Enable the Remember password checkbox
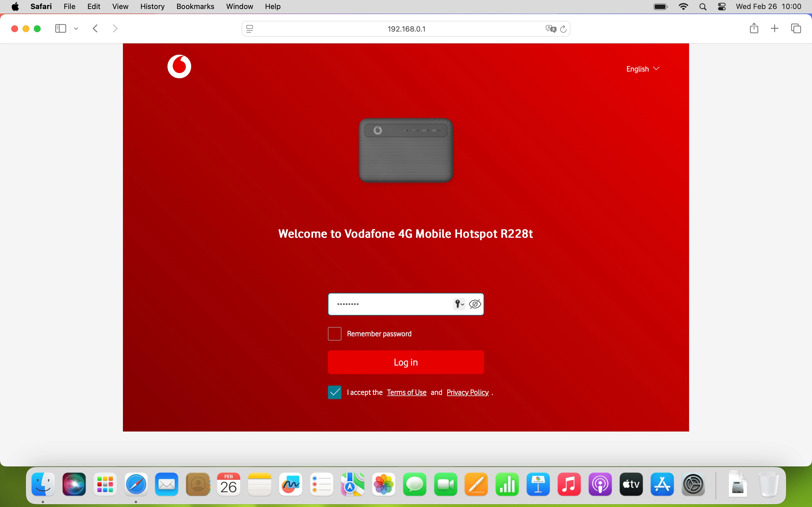 [x=334, y=334]
